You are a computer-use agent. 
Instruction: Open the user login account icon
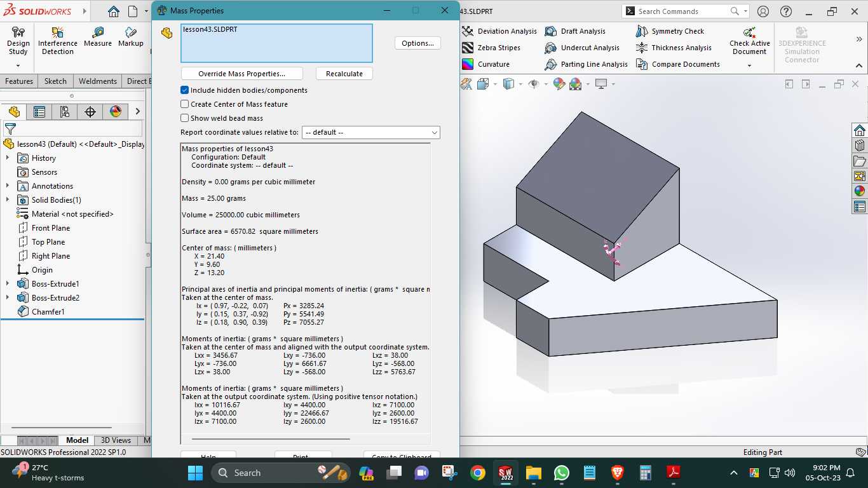(x=763, y=11)
